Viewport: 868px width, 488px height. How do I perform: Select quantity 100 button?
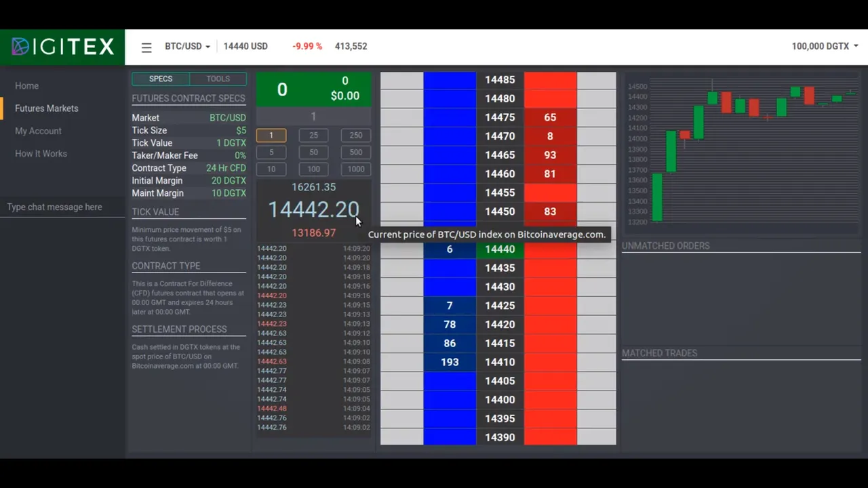click(313, 169)
